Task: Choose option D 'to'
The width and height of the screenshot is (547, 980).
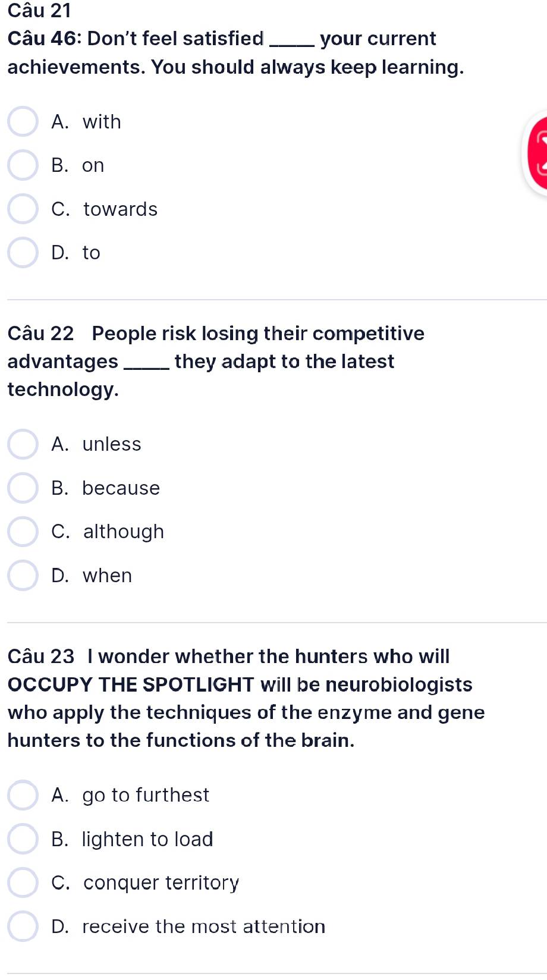Action: point(23,253)
